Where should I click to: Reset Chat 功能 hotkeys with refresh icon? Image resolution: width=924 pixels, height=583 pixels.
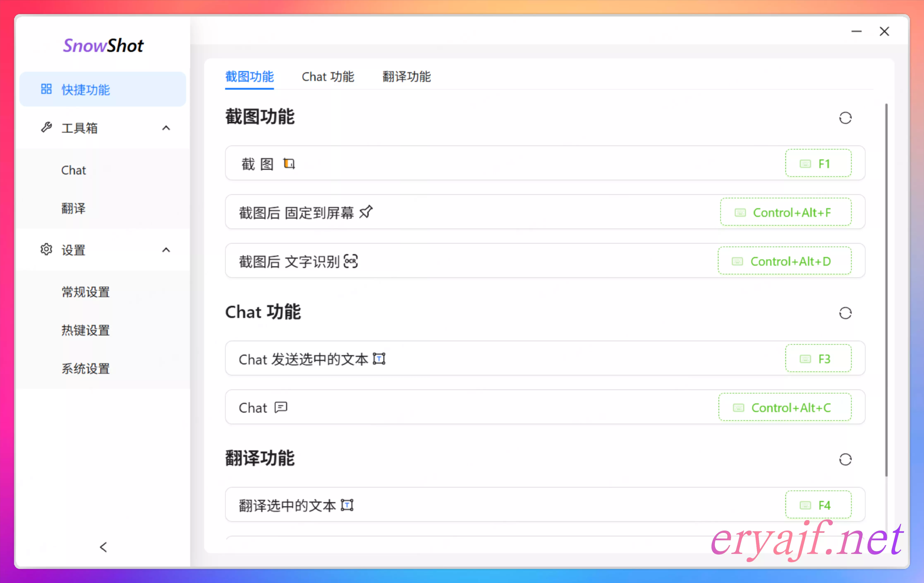(845, 313)
